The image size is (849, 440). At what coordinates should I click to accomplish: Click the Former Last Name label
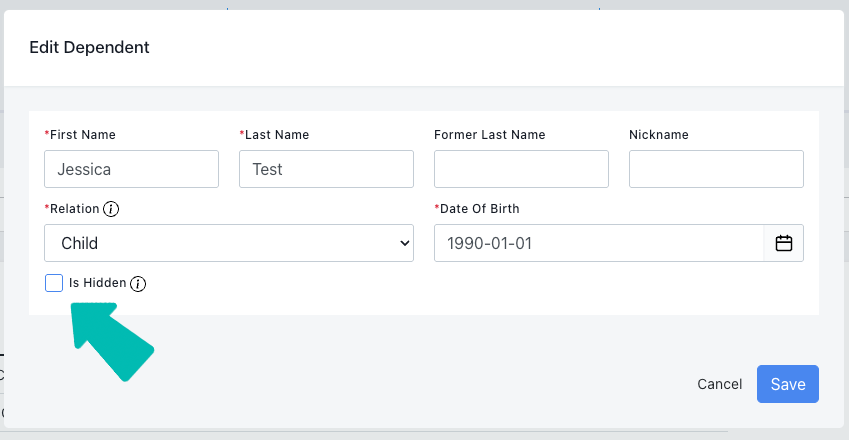(489, 135)
